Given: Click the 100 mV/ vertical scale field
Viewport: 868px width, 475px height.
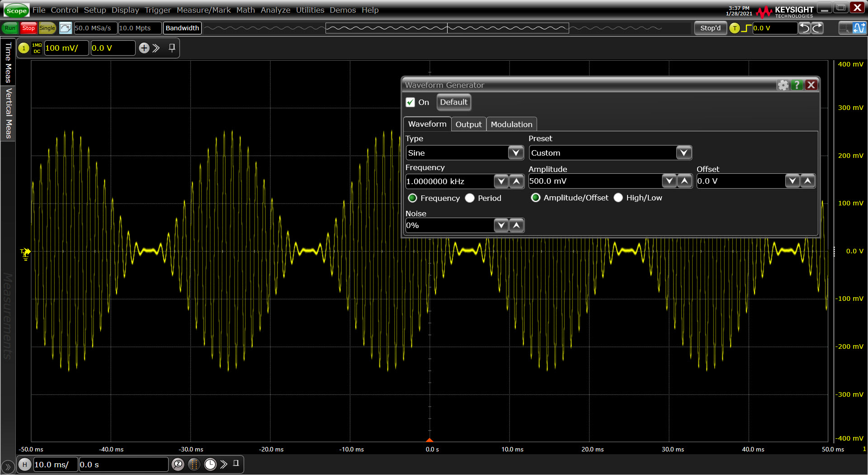Looking at the screenshot, I should [x=66, y=48].
